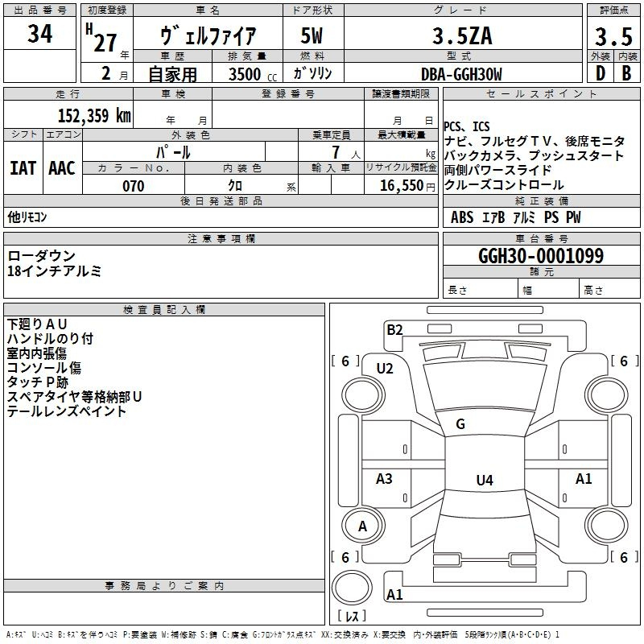Click air conditioner AAC
This screenshot has width=644, height=644.
(62, 168)
